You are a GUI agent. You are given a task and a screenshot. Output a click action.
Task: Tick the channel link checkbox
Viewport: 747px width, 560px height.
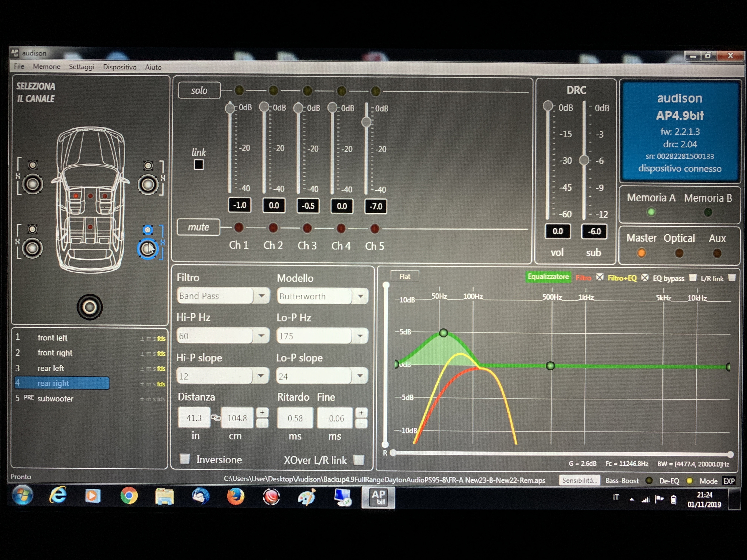[199, 165]
